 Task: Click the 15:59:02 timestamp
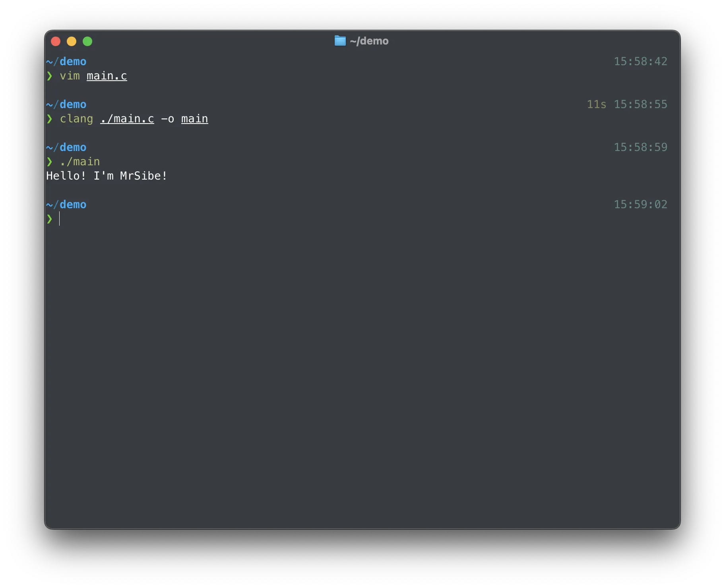(640, 205)
